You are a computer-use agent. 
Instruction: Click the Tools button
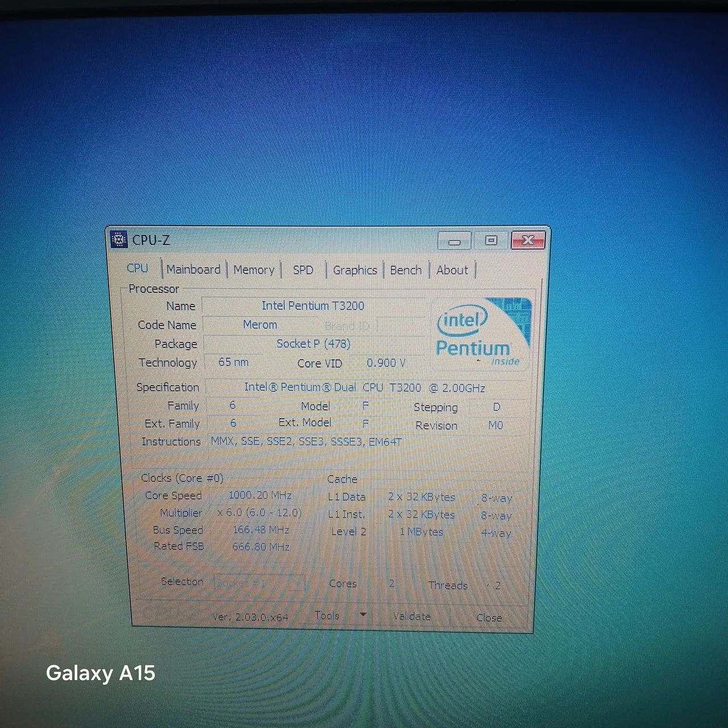coord(327,615)
